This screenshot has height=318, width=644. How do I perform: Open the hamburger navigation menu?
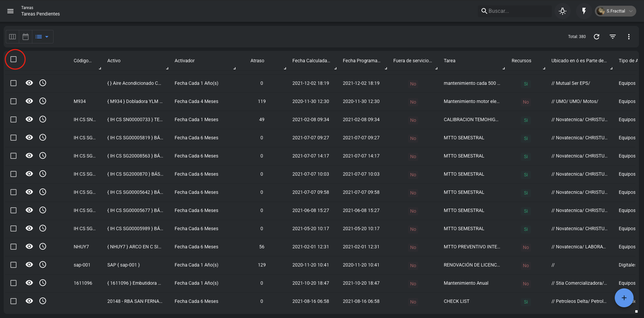click(x=10, y=11)
